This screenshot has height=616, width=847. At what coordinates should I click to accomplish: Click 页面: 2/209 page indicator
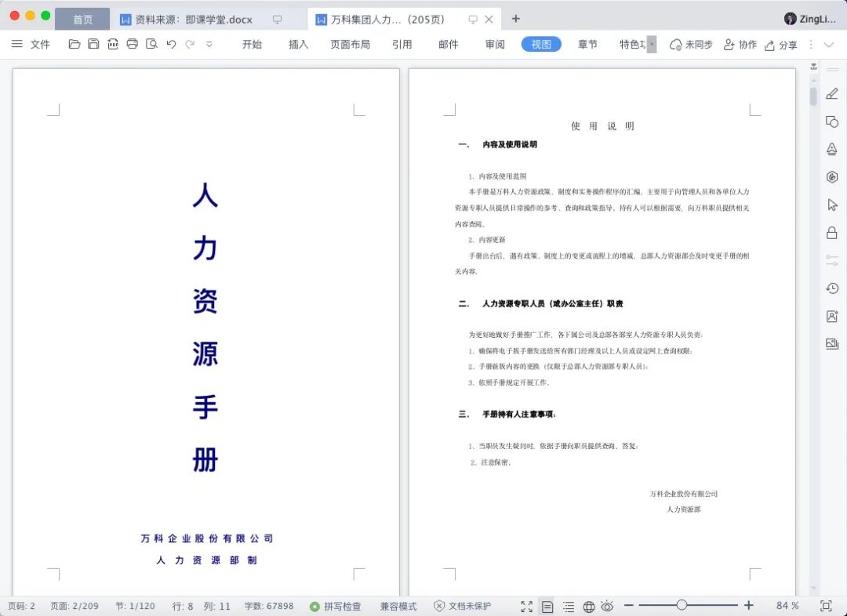click(75, 607)
